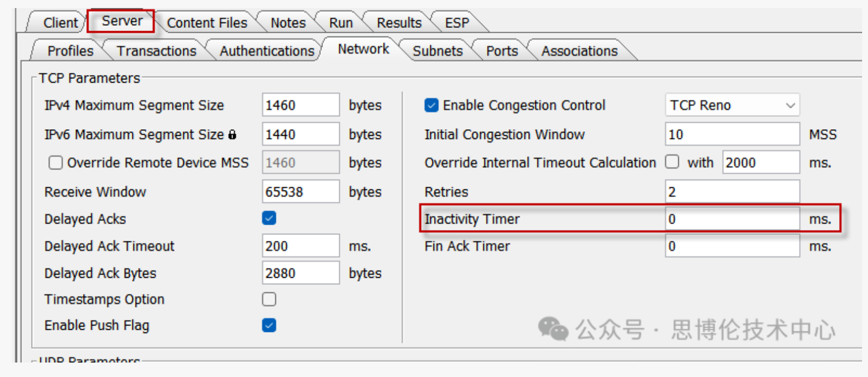Select the Fin Ack Timer field
Screen dimensions: 868x377
point(732,246)
